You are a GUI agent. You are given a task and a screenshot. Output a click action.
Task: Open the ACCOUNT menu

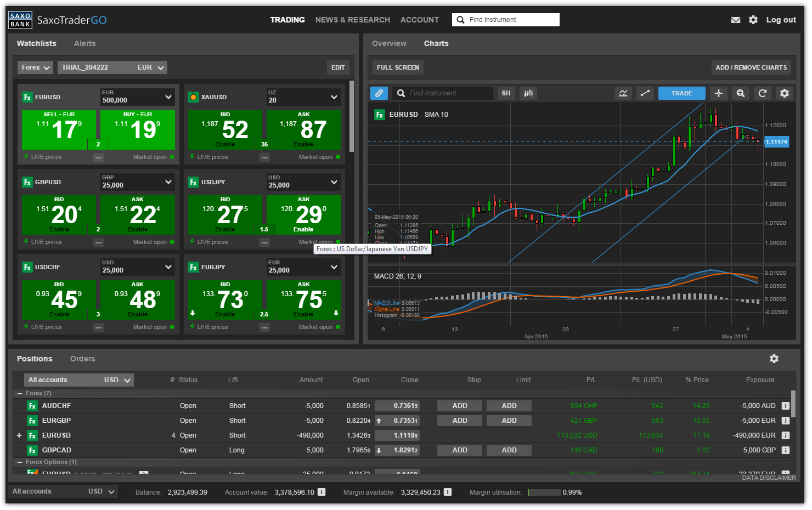(x=420, y=20)
